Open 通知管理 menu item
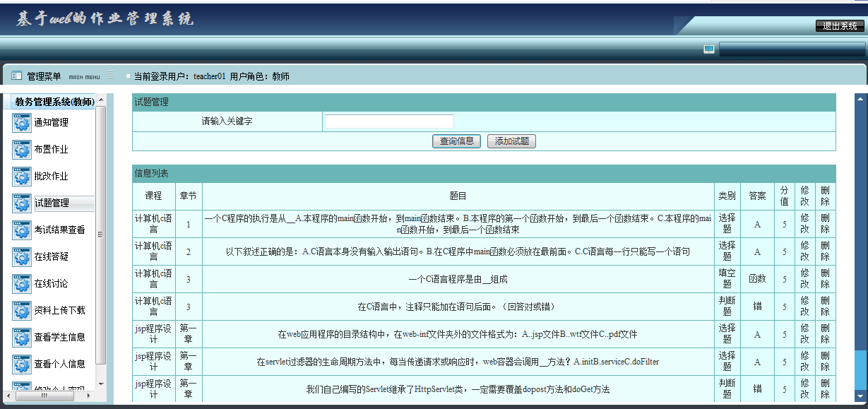The image size is (868, 409). click(52, 122)
